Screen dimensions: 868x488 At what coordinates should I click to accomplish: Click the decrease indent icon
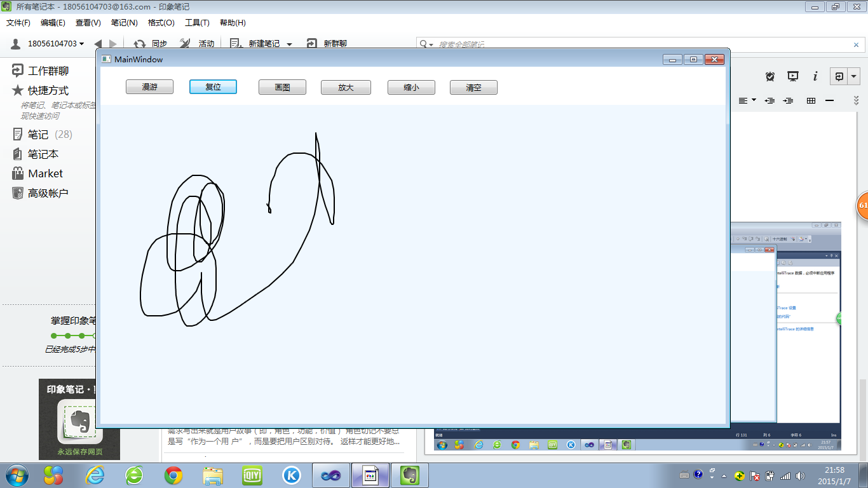[770, 100]
